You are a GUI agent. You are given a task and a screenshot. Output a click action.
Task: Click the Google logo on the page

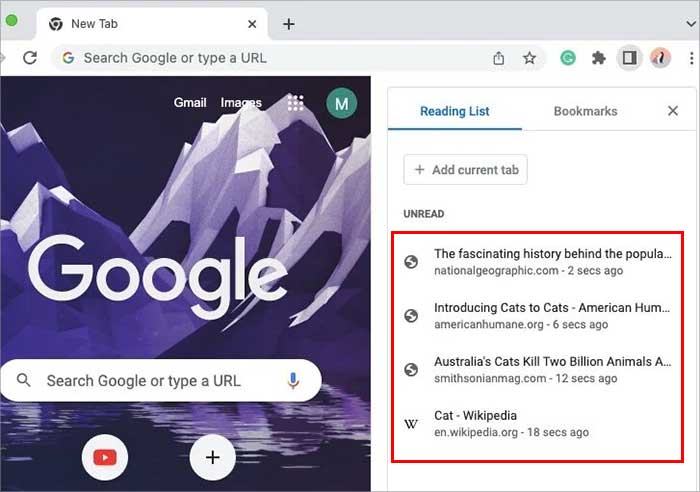pos(158,275)
